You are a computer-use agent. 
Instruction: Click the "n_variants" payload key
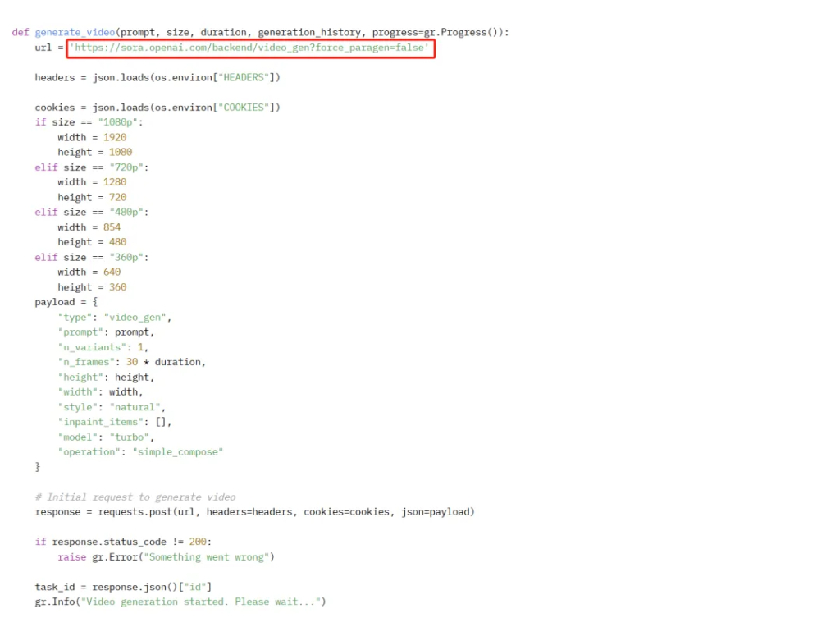[89, 347]
